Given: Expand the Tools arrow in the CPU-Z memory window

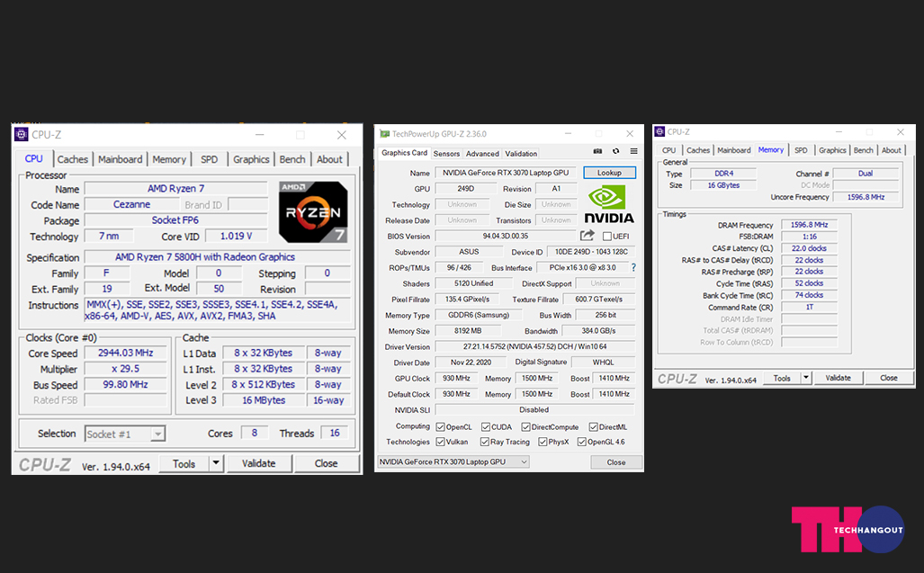Looking at the screenshot, I should 805,378.
